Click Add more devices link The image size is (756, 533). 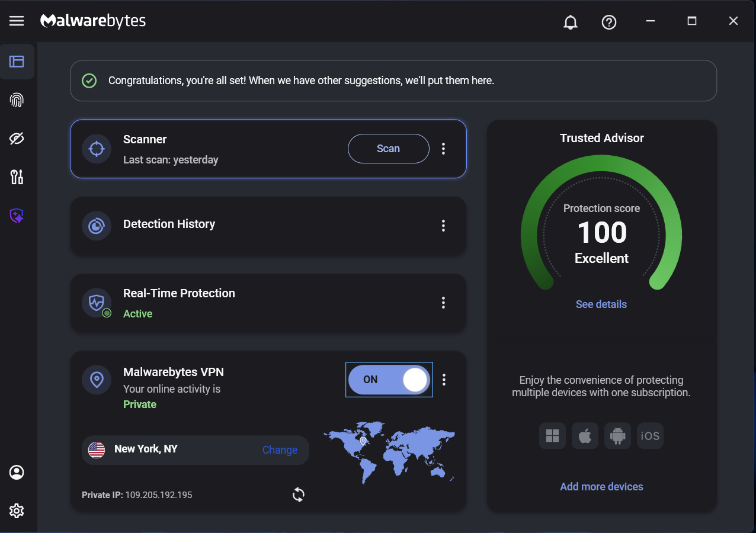(x=601, y=487)
